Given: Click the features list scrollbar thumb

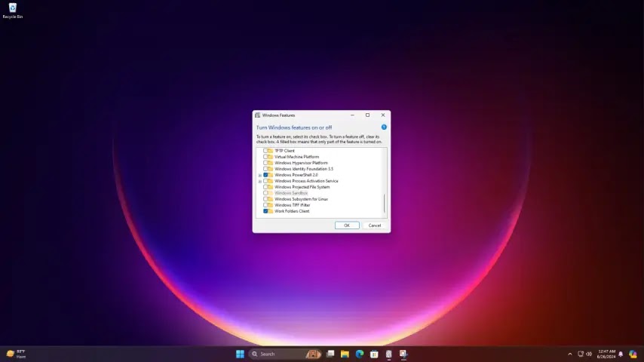Looking at the screenshot, I should click(x=385, y=204).
